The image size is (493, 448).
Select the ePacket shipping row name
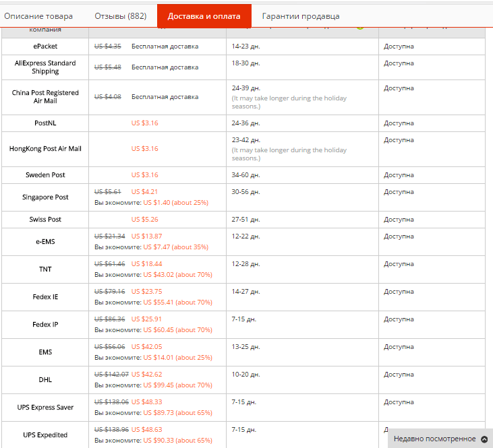[x=45, y=46]
